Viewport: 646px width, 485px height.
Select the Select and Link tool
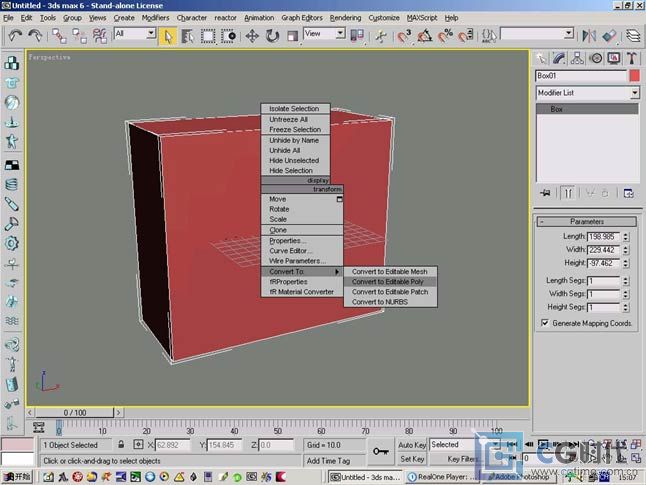click(x=59, y=36)
